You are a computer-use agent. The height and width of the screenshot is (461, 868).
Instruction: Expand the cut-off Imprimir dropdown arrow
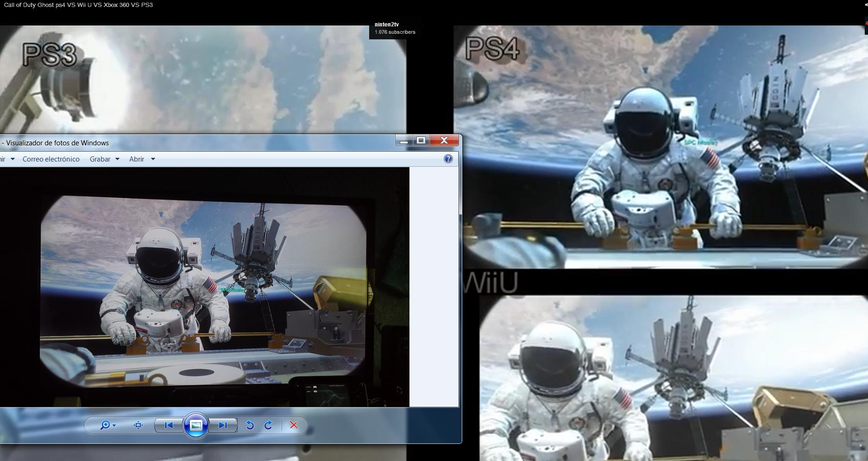13,159
